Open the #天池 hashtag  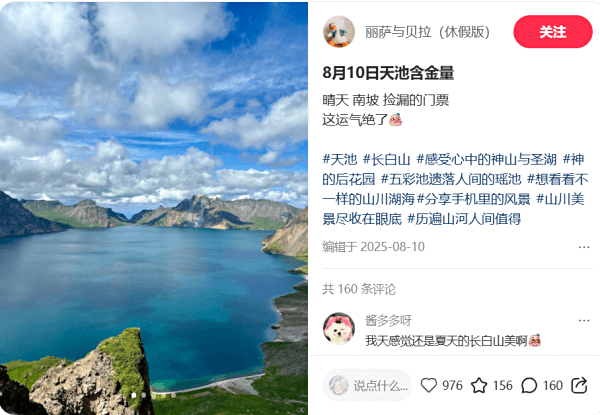(x=340, y=159)
